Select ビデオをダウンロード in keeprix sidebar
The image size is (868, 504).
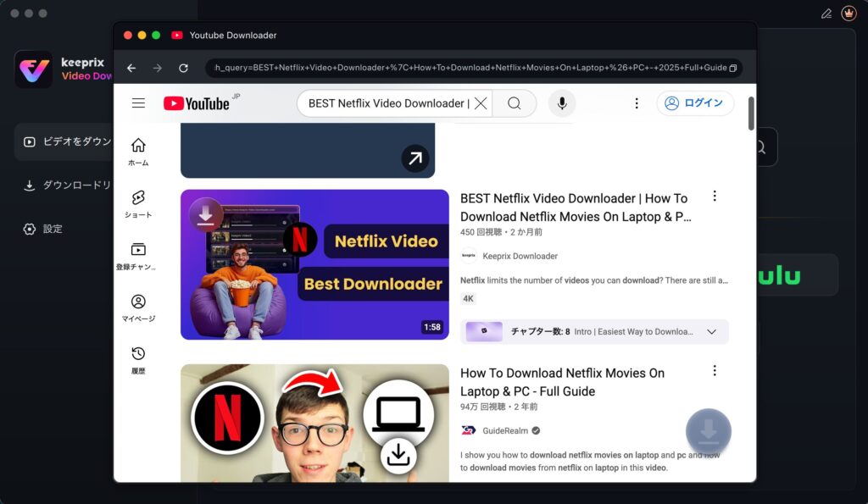64,141
